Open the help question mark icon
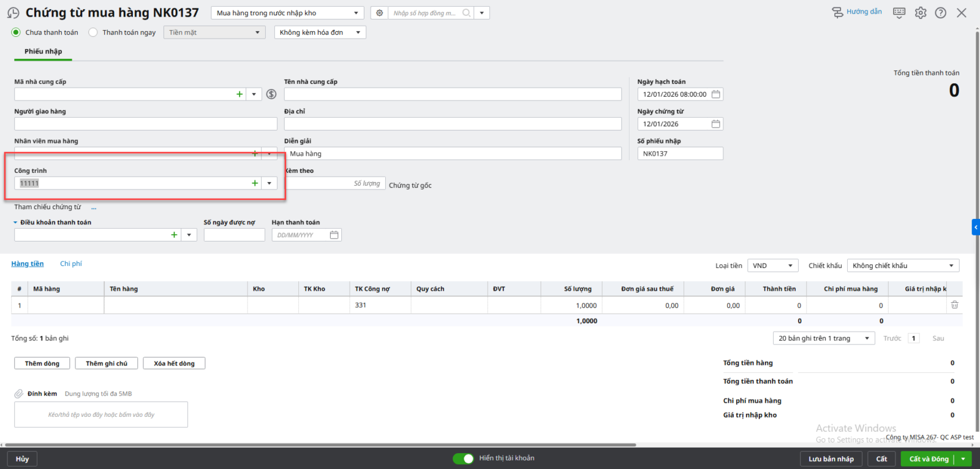 941,13
